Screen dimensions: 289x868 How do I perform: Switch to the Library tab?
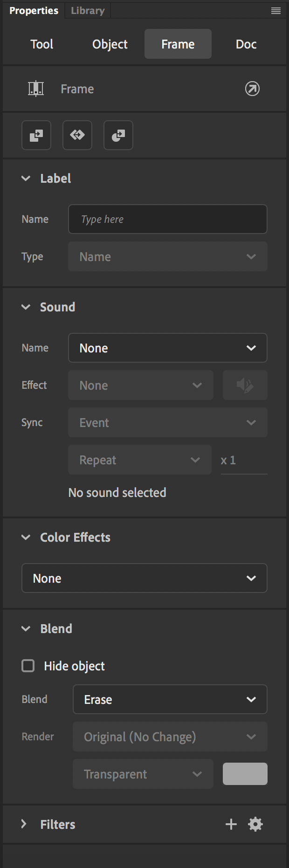[88, 11]
